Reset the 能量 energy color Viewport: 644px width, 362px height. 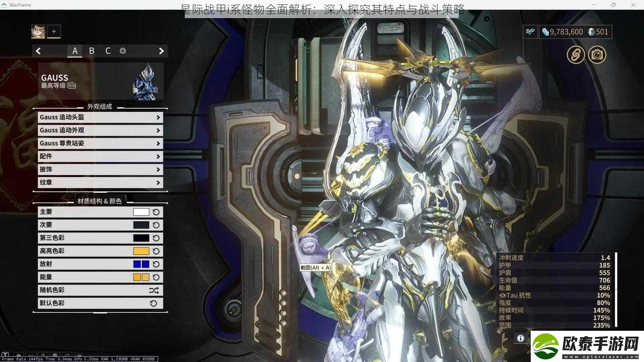(156, 277)
